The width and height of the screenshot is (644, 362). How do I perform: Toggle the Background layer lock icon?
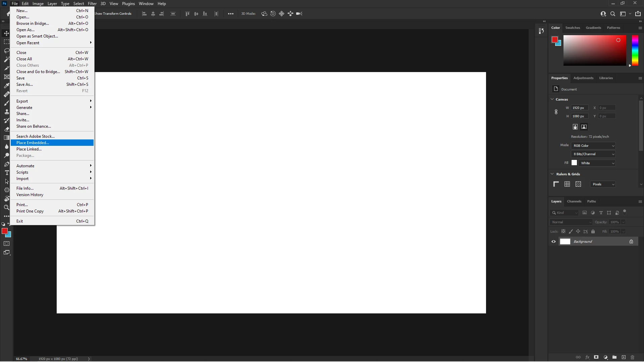pos(631,241)
